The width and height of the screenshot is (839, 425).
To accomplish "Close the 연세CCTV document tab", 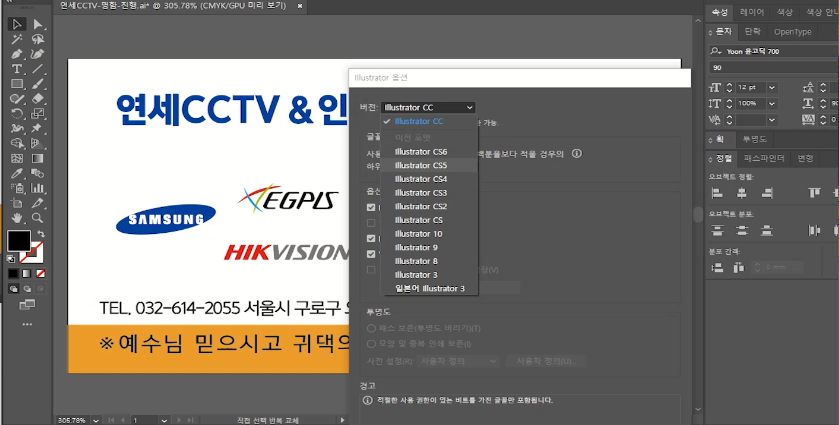I will (300, 6).
